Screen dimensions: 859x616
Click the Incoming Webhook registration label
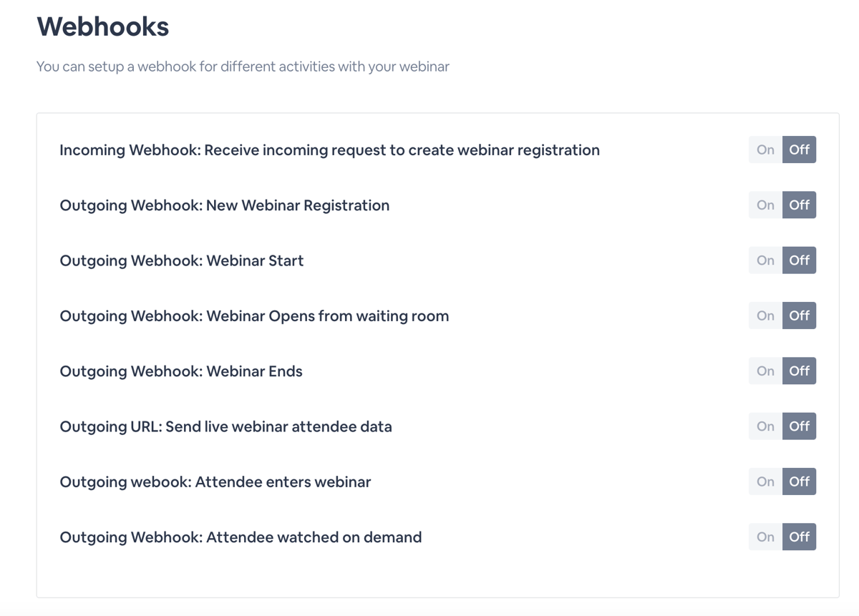(329, 150)
